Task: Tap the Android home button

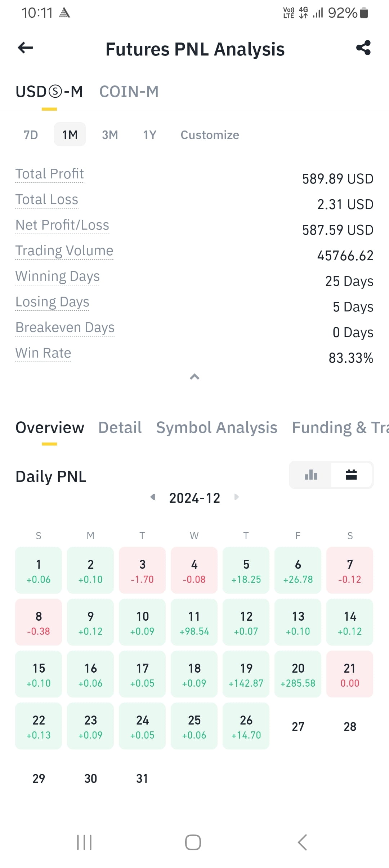Action: 193,842
